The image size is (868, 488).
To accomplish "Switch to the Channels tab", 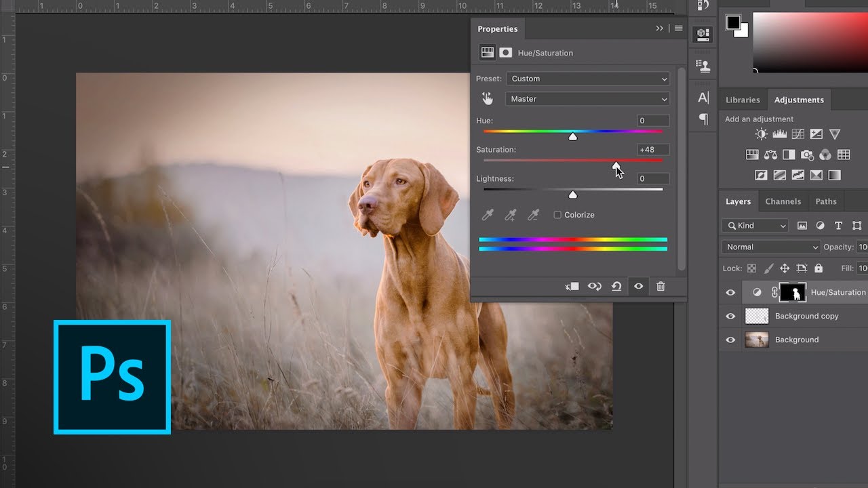I will 783,201.
